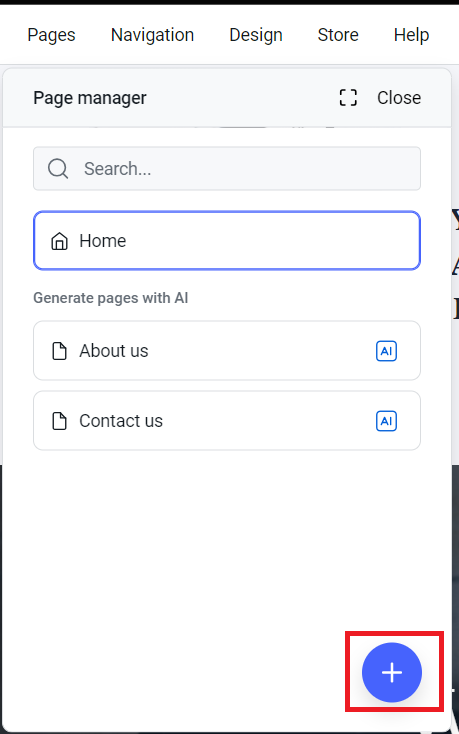
Task: Open the Pages menu
Action: point(51,35)
